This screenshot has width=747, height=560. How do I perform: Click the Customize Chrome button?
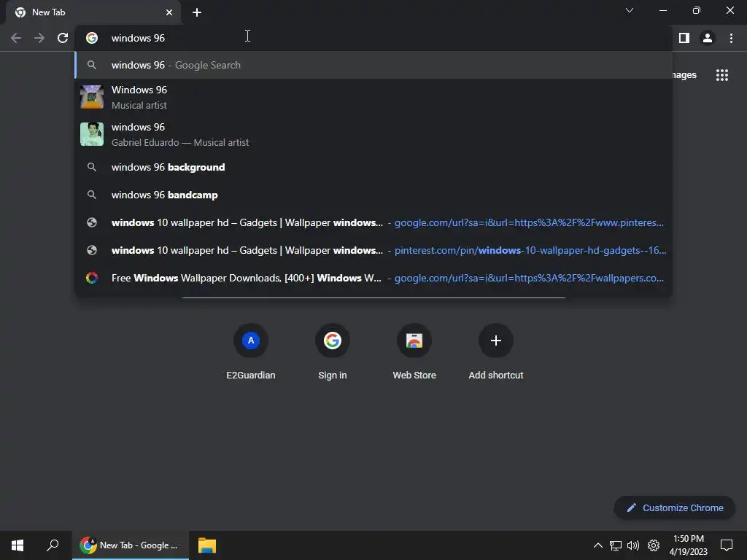675,508
